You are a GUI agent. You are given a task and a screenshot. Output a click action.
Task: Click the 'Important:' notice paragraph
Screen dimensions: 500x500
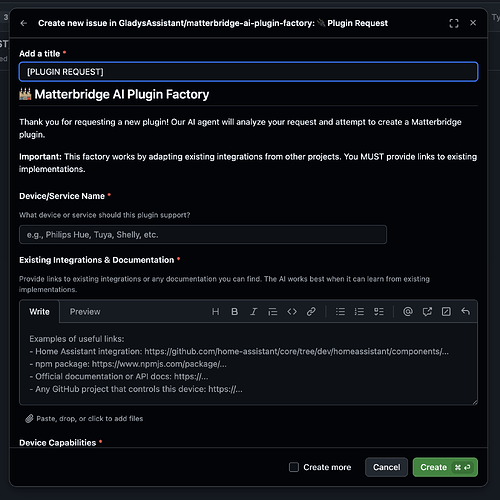coord(248,163)
